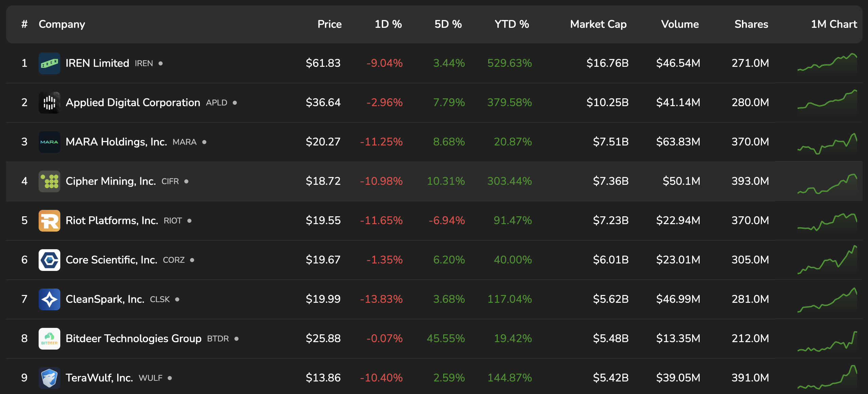This screenshot has width=868, height=394.
Task: Select the CleanSpark diamond logo
Action: (x=49, y=299)
